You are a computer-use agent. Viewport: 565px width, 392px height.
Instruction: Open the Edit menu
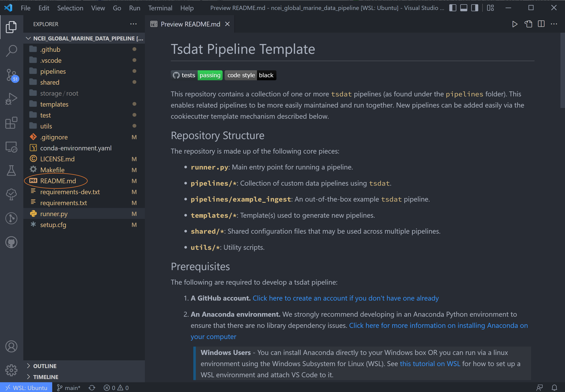[44, 8]
